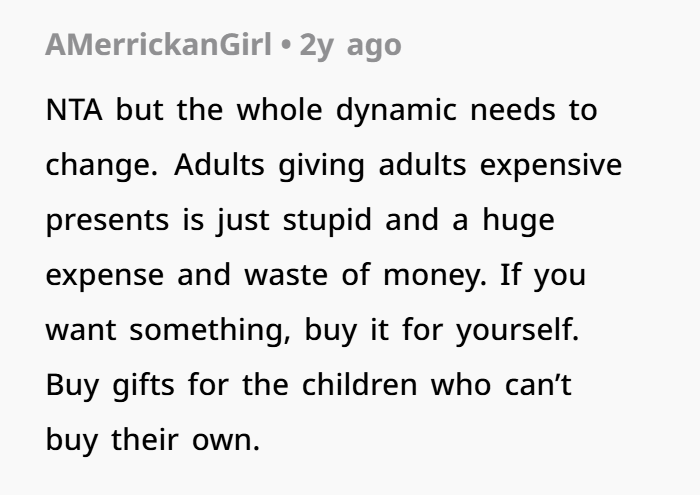
Task: Click the word "something," in the fifth line
Action: point(208,330)
